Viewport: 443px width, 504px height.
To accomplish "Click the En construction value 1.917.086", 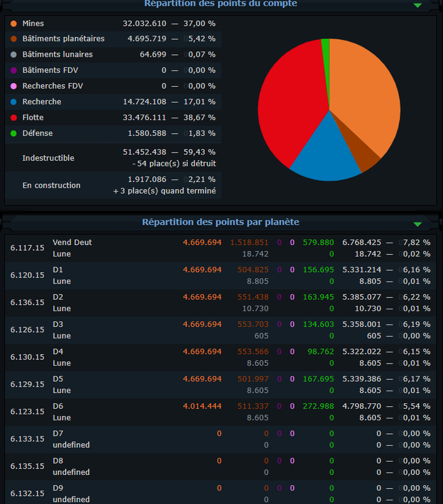I will pyautogui.click(x=147, y=180).
